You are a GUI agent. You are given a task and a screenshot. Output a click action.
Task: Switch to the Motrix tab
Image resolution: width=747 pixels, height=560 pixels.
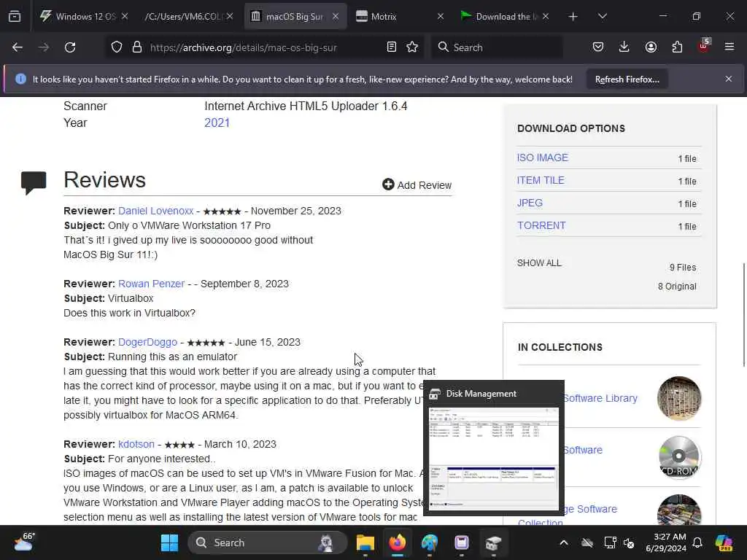coord(400,17)
